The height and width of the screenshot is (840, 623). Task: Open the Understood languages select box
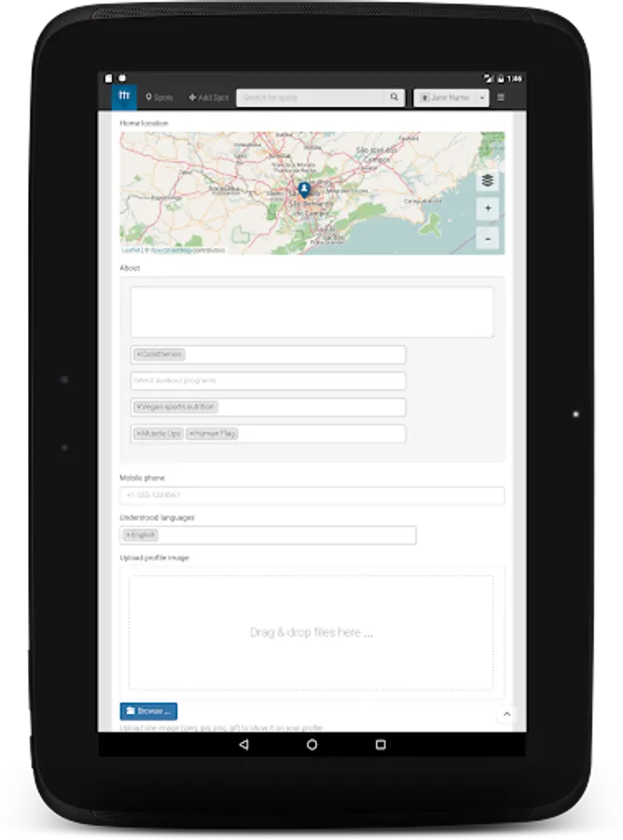point(268,535)
